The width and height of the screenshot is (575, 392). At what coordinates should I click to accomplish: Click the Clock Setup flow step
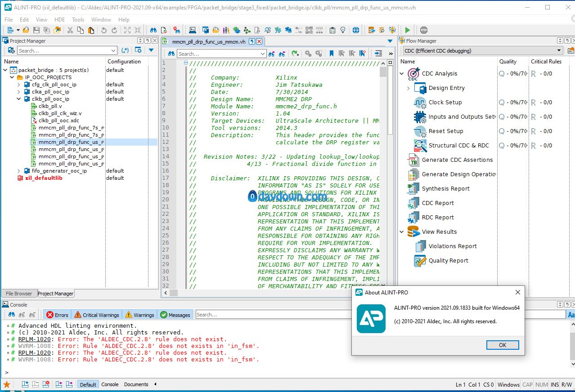pos(445,102)
